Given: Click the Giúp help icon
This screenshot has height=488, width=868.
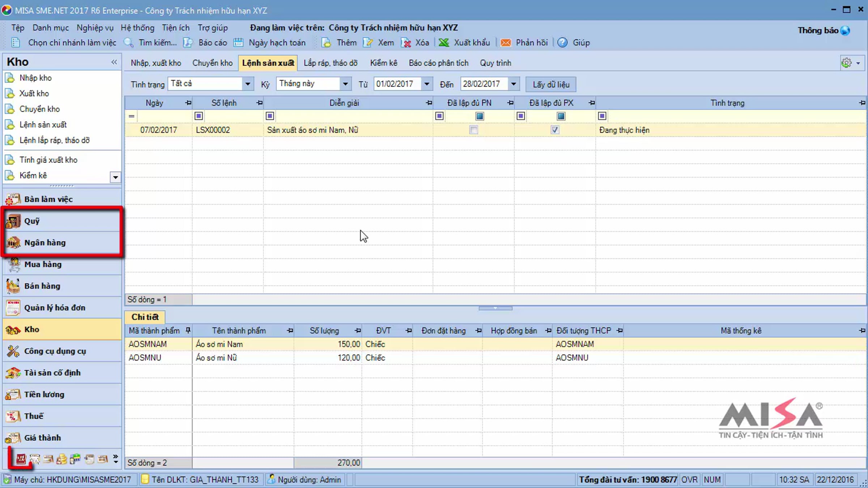Looking at the screenshot, I should point(562,43).
